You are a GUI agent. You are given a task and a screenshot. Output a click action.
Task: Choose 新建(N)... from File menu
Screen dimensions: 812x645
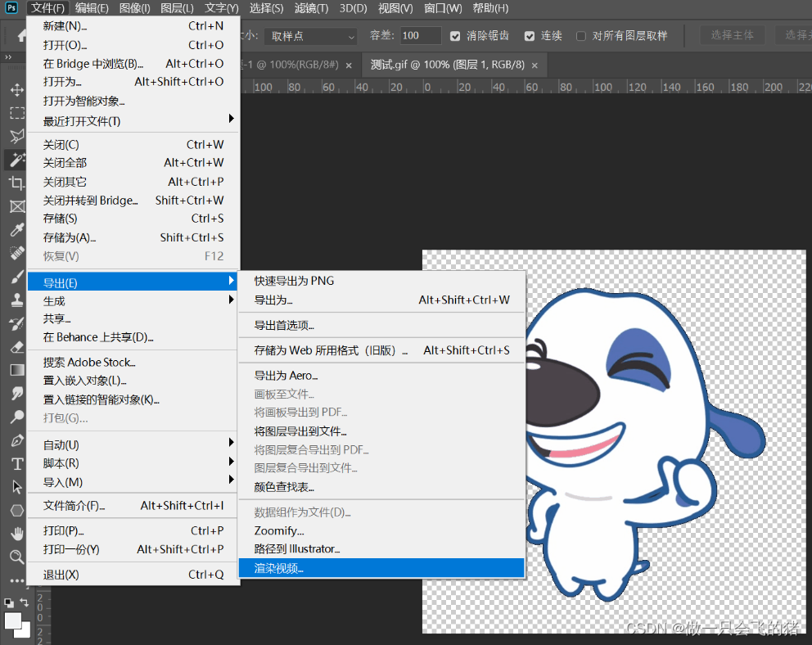click(x=133, y=25)
